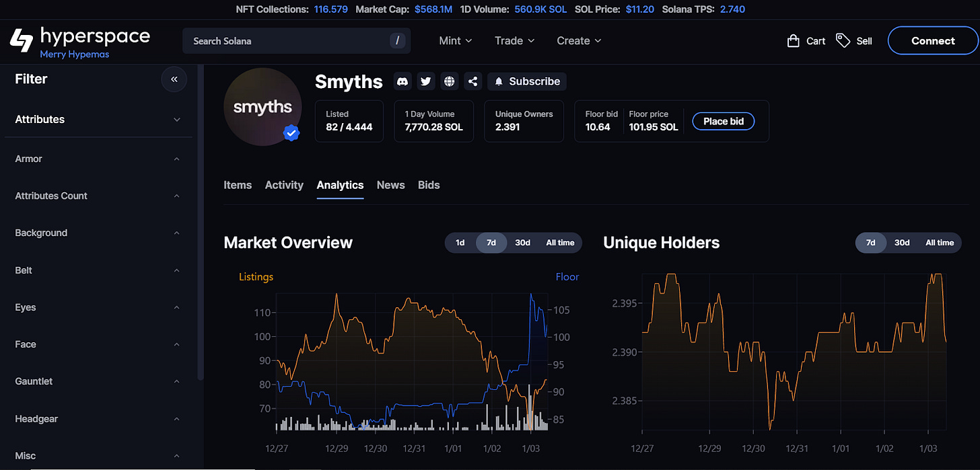Click the Floor legend label
This screenshot has height=470, width=980.
pos(567,277)
